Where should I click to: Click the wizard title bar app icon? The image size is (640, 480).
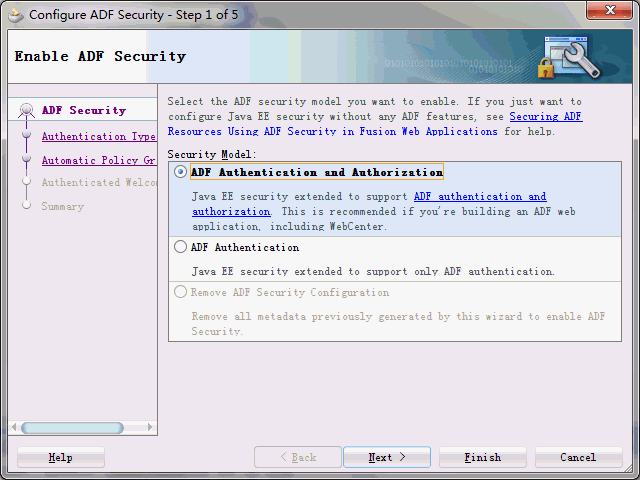click(x=16, y=16)
